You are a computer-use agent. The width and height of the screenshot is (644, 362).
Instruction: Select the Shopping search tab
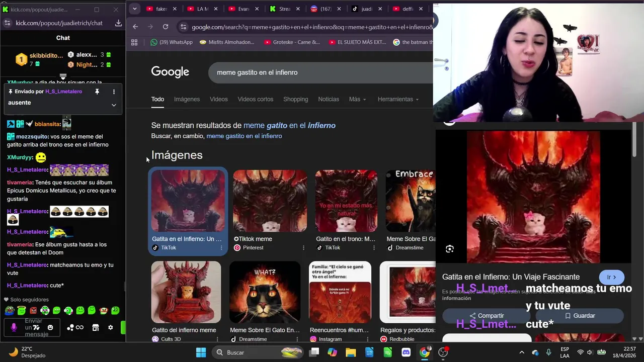pos(295,99)
